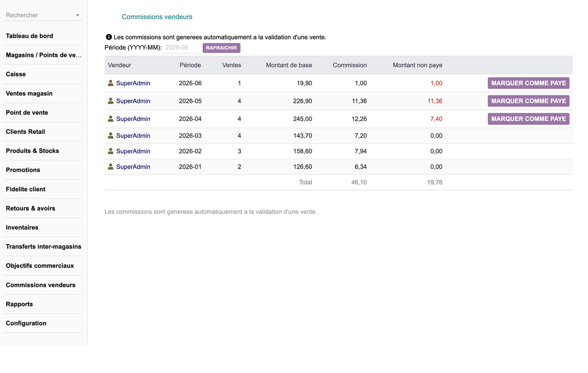The width and height of the screenshot is (588, 373).
Task: Click commission value 12,26
Action: point(359,119)
